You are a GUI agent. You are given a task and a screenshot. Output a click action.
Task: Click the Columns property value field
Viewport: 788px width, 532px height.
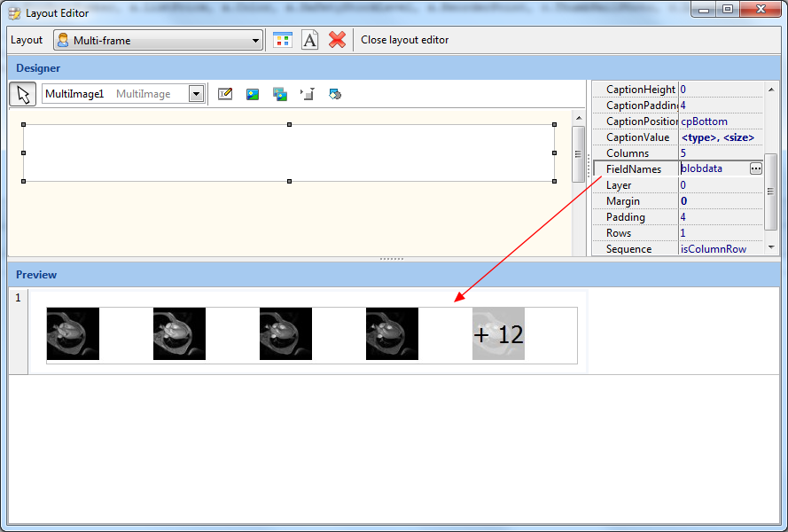coord(718,153)
